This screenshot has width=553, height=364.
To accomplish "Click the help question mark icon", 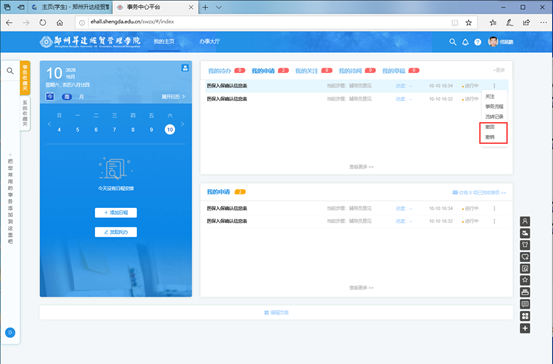I will 478,42.
